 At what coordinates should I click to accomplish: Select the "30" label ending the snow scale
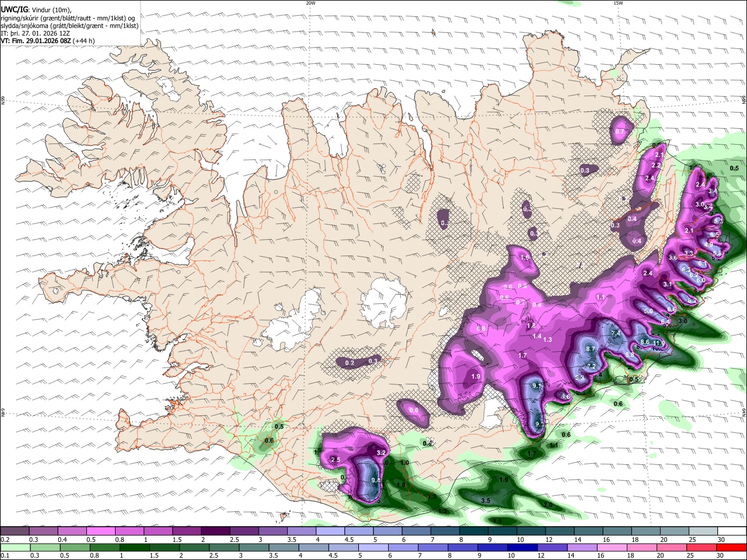pos(721,540)
